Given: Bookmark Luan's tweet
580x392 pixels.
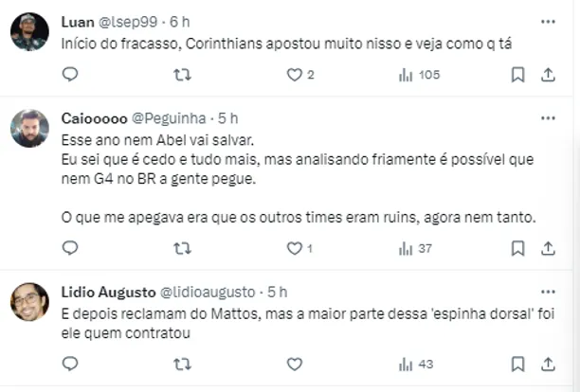Looking at the screenshot, I should 519,75.
